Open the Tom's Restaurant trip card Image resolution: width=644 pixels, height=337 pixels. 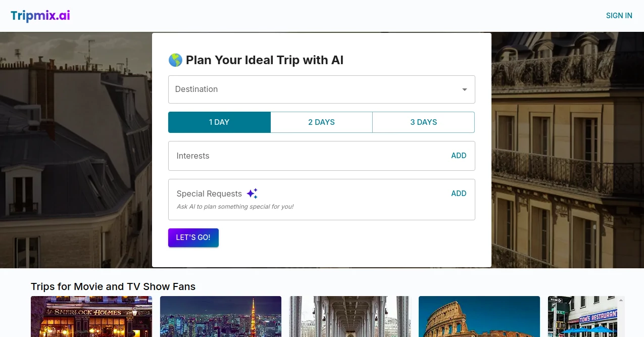[586, 316]
